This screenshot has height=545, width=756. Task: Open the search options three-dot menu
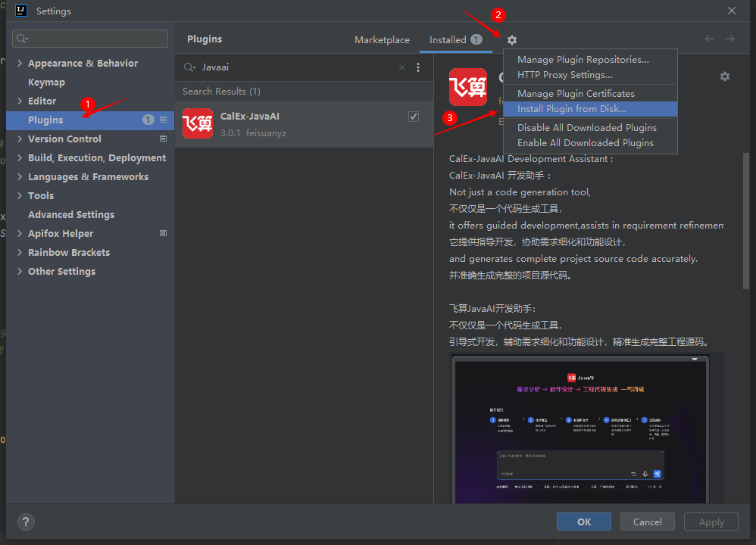pos(418,67)
